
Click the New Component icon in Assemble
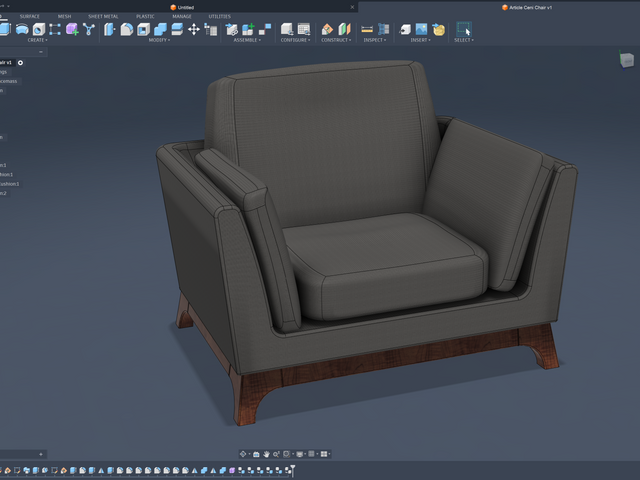231,29
